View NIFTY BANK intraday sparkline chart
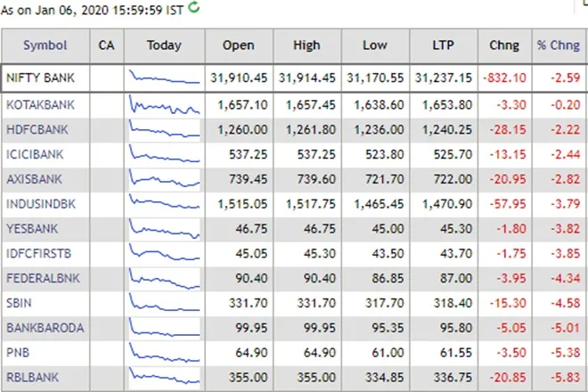 click(x=164, y=77)
